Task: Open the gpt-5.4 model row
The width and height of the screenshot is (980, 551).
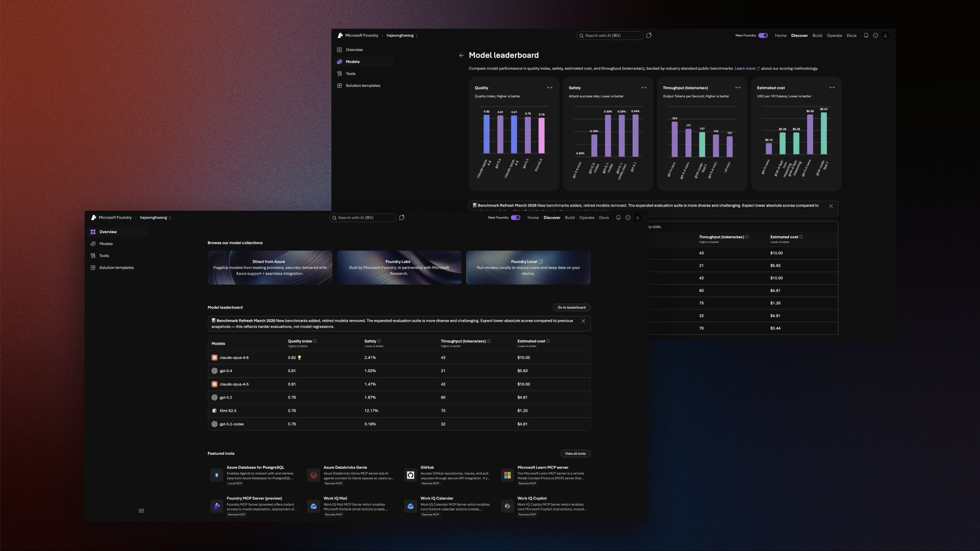Action: pos(399,371)
